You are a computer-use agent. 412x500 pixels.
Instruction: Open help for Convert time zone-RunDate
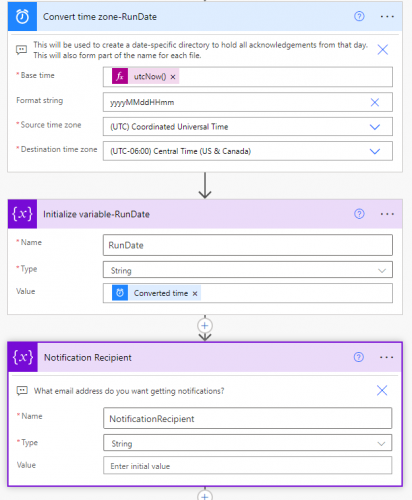pyautogui.click(x=359, y=16)
